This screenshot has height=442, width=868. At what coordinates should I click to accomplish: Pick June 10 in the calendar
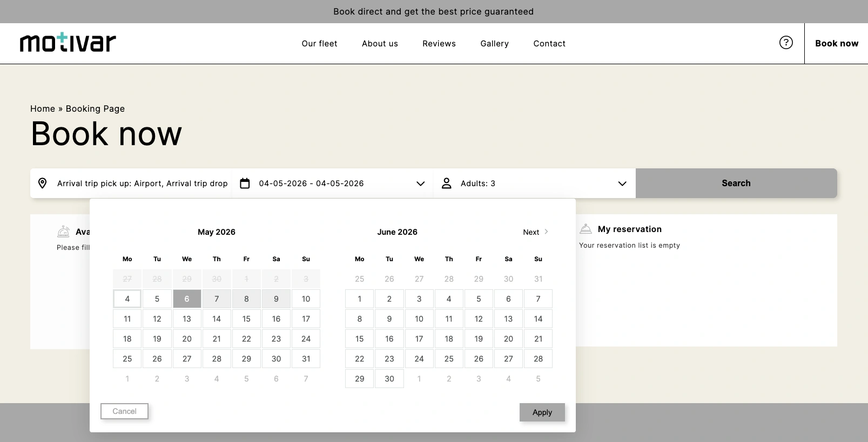[419, 319]
